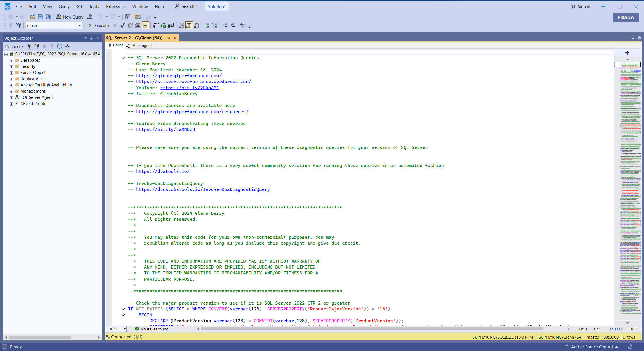Open Activity Monitor from the toolbar
Screen dimensions: 644x351
127,17
